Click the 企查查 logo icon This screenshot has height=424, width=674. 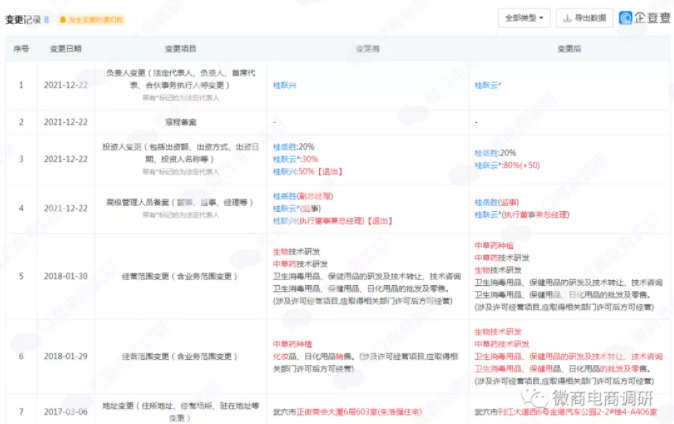624,18
